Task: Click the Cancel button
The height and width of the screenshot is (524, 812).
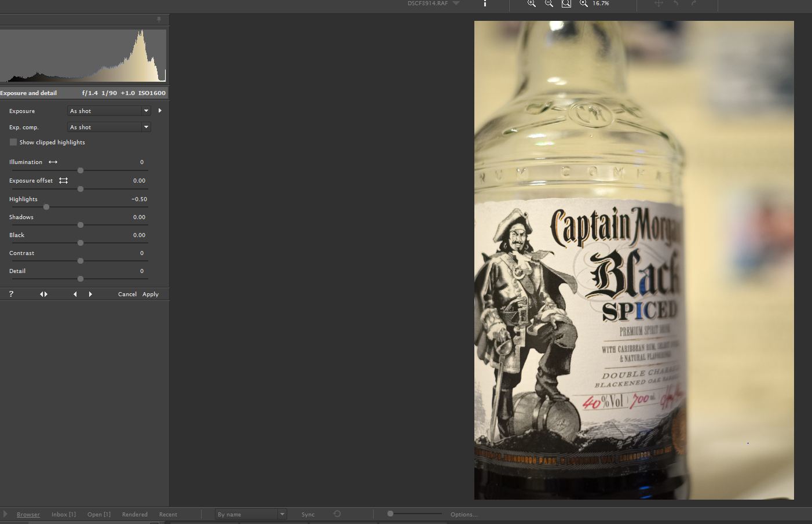Action: click(x=127, y=294)
